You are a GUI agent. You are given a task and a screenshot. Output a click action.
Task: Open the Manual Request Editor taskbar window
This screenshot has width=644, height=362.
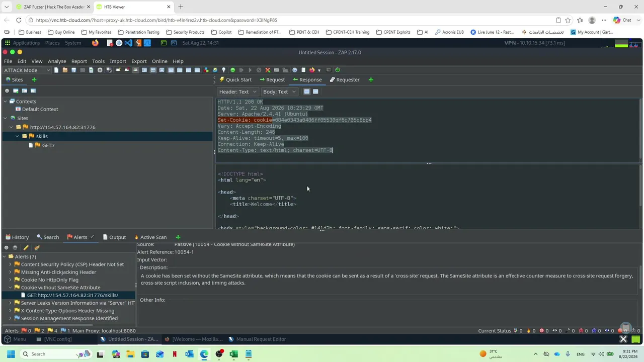pos(257,339)
